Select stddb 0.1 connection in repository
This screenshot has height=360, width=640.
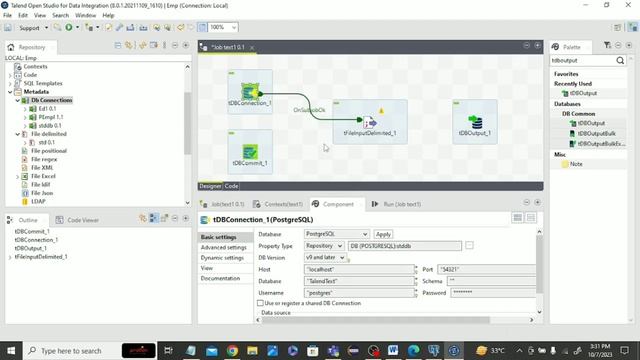tap(46, 126)
